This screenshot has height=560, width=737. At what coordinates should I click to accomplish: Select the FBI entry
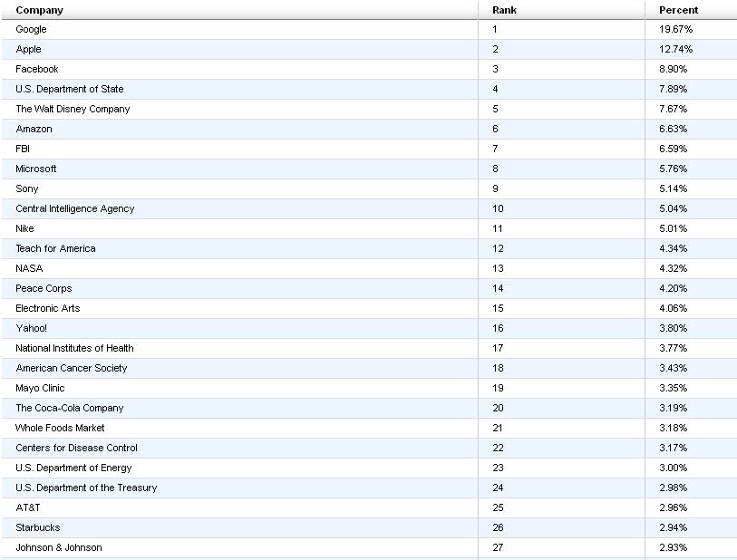[23, 149]
